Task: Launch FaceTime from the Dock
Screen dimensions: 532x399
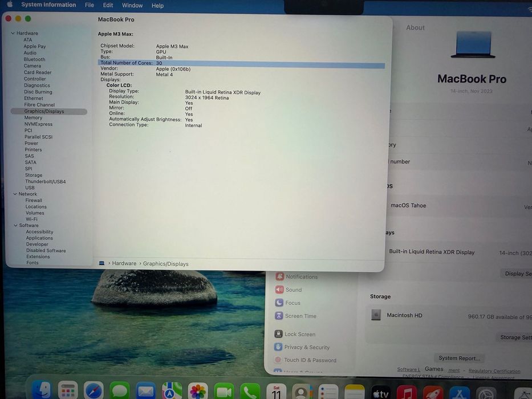Action: tap(224, 392)
